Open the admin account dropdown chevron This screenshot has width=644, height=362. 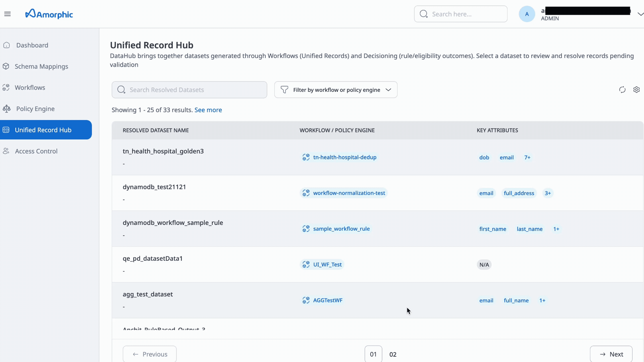(x=641, y=14)
